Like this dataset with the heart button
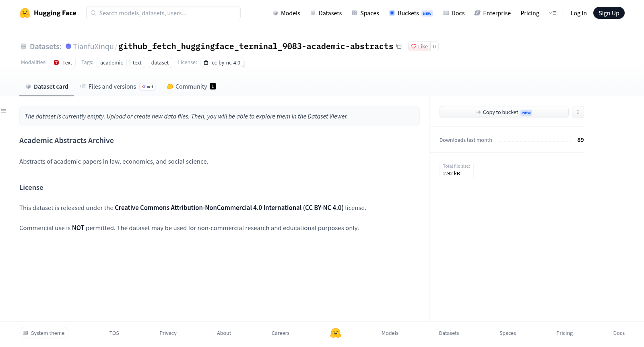 pos(419,46)
